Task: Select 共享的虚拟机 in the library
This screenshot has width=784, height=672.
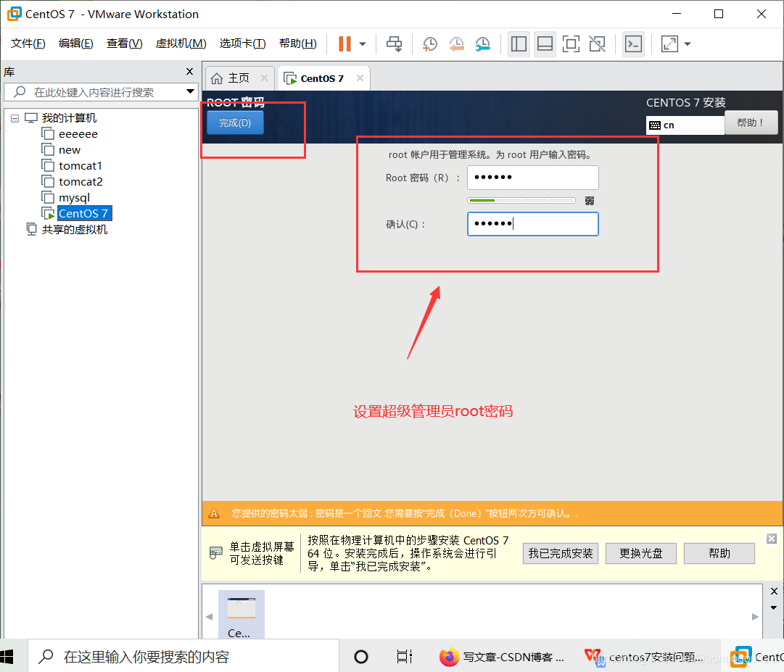Action: click(74, 229)
